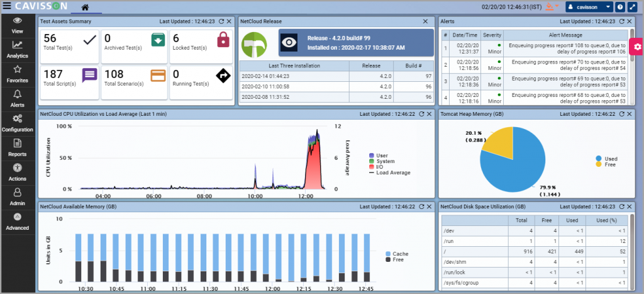Click the 187 Total Script(s) count
Viewport: 644px width, 294px height.
[53, 74]
